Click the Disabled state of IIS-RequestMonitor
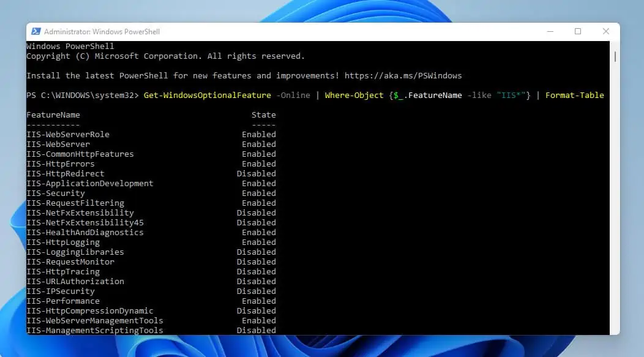The image size is (644, 357). [256, 261]
